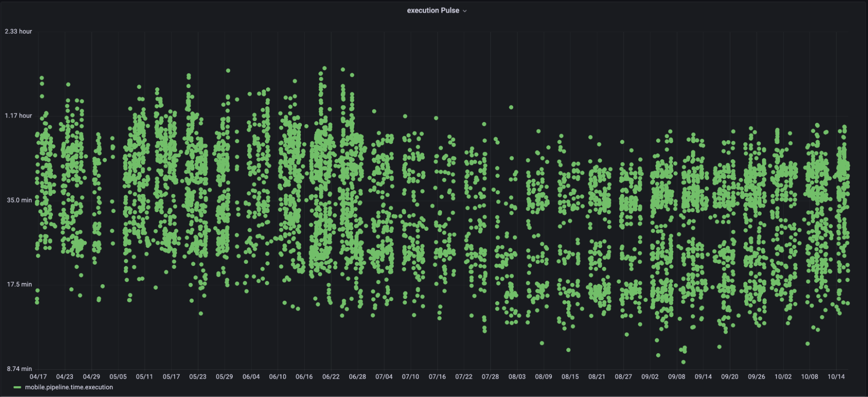The image size is (868, 397).
Task: Select the low outlier point near 08/15
Action: tap(568, 350)
